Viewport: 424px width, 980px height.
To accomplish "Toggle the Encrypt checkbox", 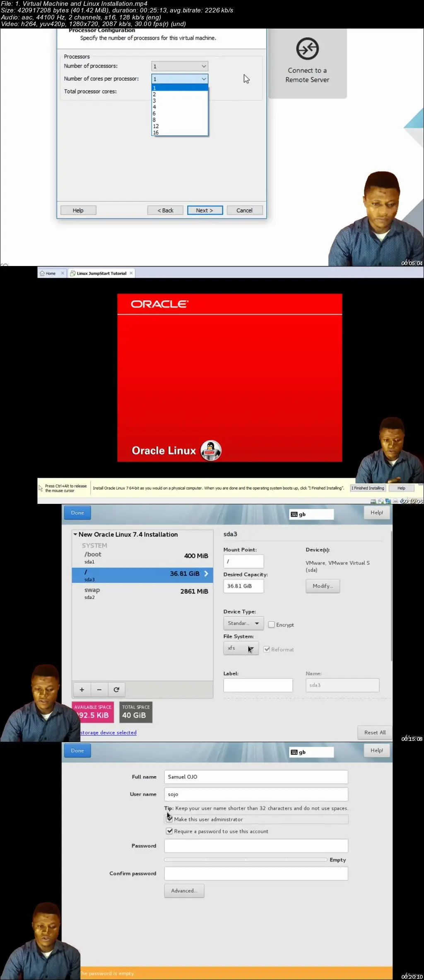I will pos(272,625).
